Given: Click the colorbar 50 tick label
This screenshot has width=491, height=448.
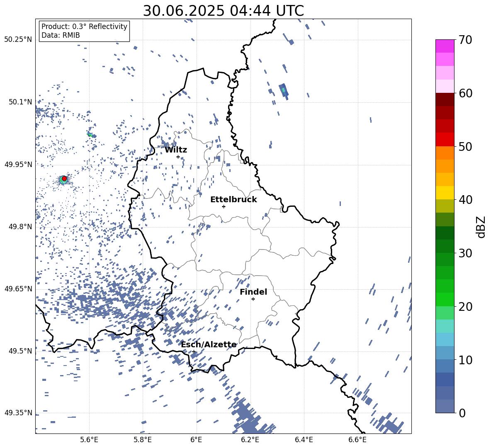Looking at the screenshot, I should tap(465, 146).
